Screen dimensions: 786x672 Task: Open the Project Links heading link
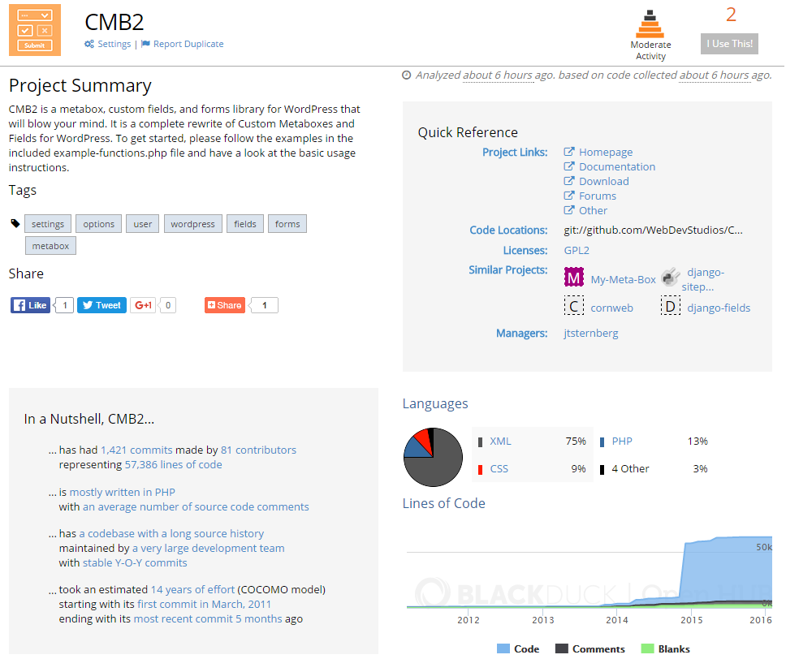click(515, 152)
